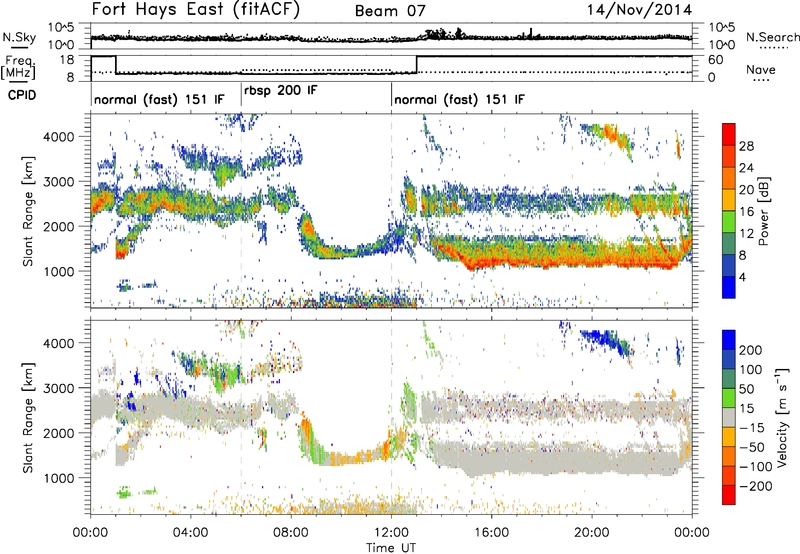Click the blue bottom swatch of Power colorbar
The image size is (800, 554).
point(729,287)
